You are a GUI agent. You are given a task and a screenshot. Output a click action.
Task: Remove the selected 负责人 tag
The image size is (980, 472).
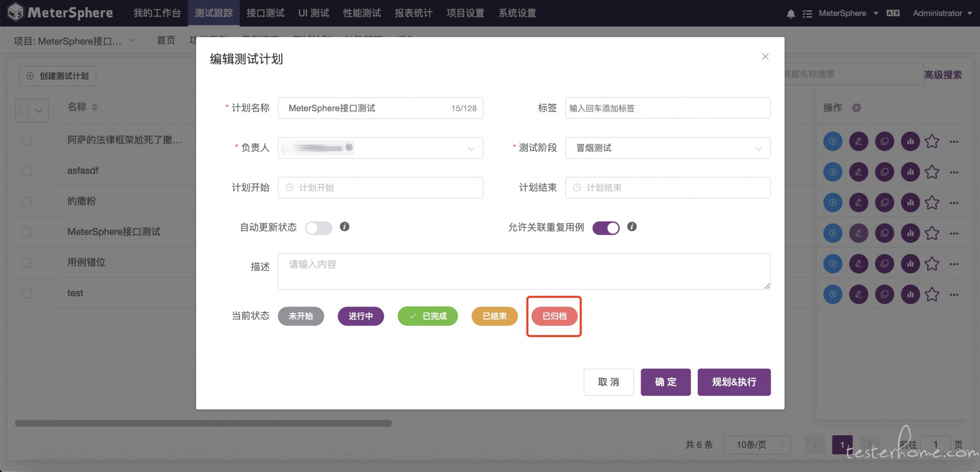(x=349, y=147)
